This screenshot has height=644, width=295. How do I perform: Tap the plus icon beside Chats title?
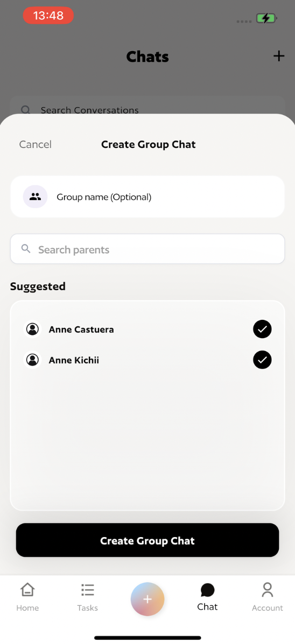(x=279, y=56)
